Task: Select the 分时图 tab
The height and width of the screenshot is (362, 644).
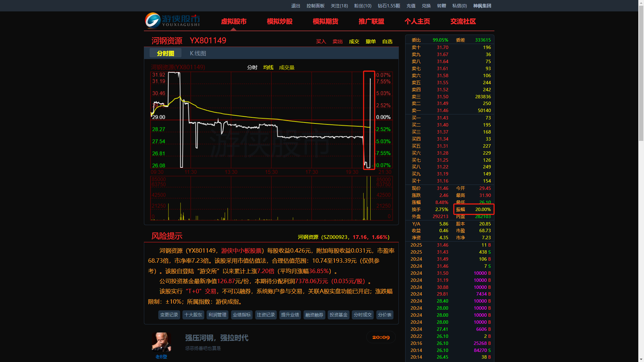Action: (165, 53)
